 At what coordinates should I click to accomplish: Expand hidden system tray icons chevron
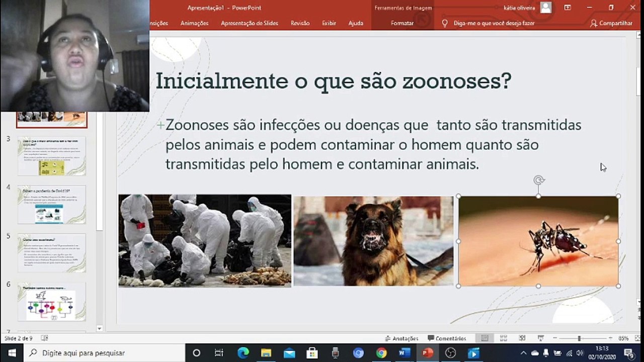coord(523,353)
